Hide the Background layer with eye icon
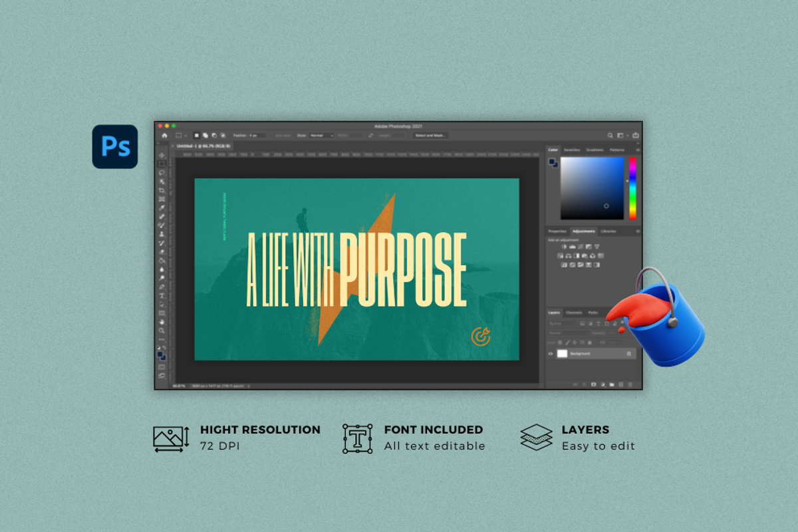 (550, 354)
